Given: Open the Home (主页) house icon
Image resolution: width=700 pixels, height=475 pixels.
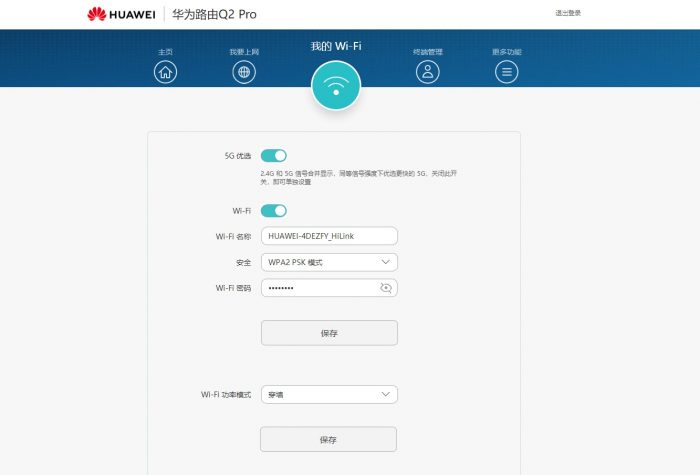Looking at the screenshot, I should tap(165, 72).
